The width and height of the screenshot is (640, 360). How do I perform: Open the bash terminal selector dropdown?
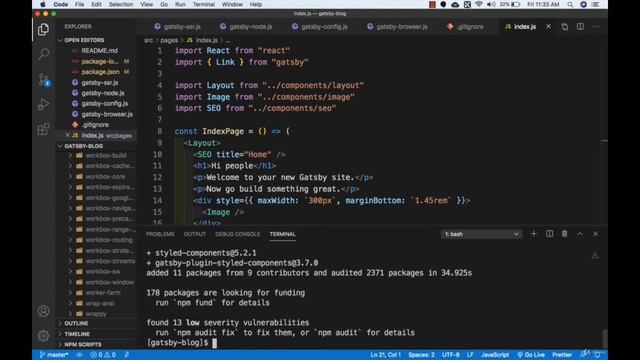pos(481,234)
